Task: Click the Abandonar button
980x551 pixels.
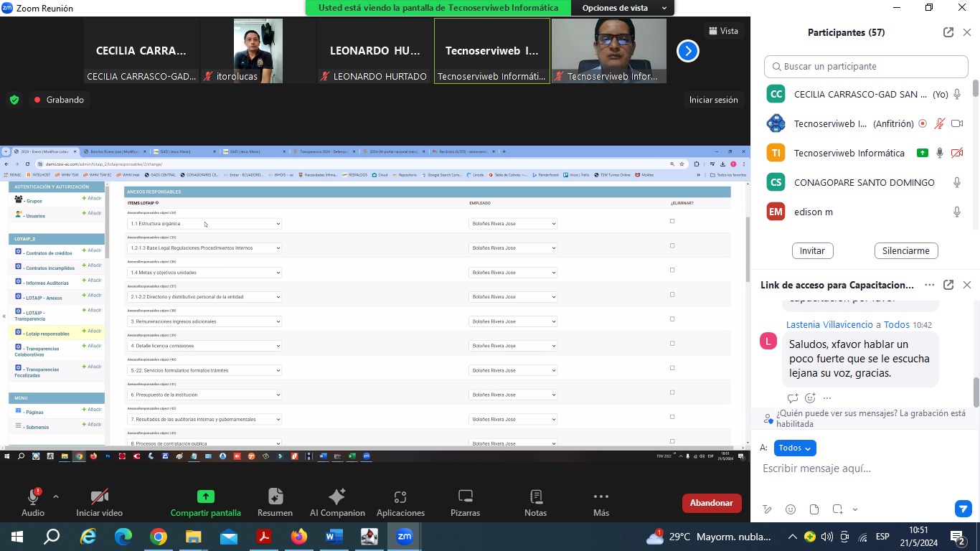Action: pyautogui.click(x=711, y=503)
